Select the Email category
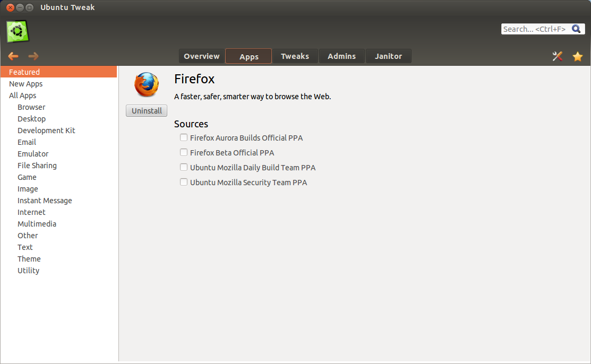The height and width of the screenshot is (364, 591). pos(59,142)
